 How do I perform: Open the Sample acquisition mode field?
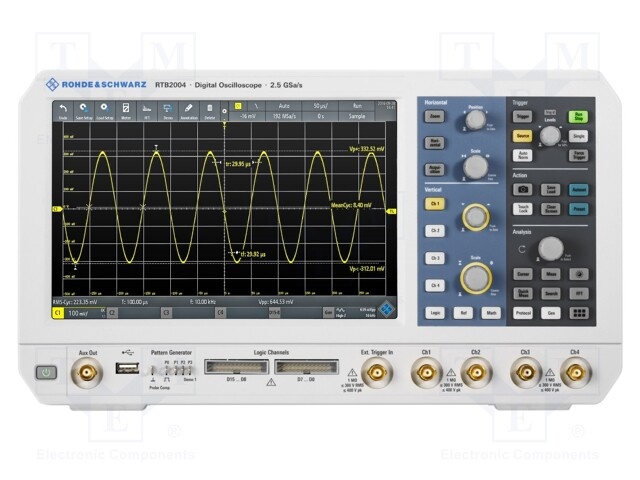tap(357, 116)
